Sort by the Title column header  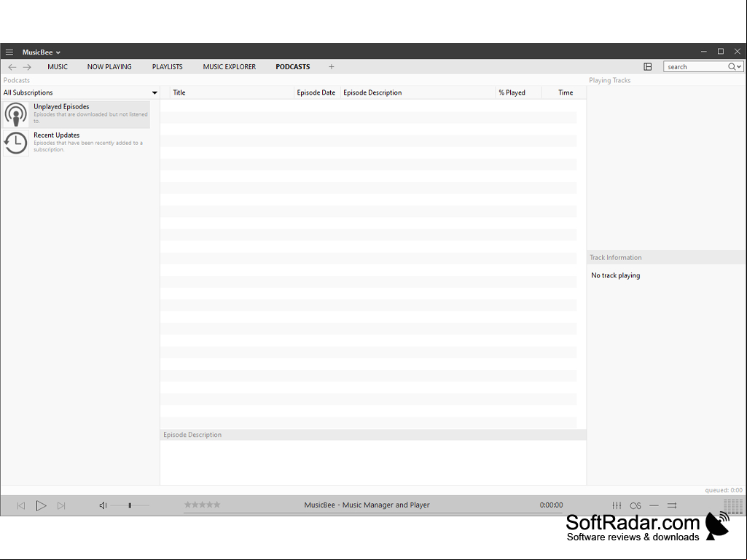click(x=232, y=92)
